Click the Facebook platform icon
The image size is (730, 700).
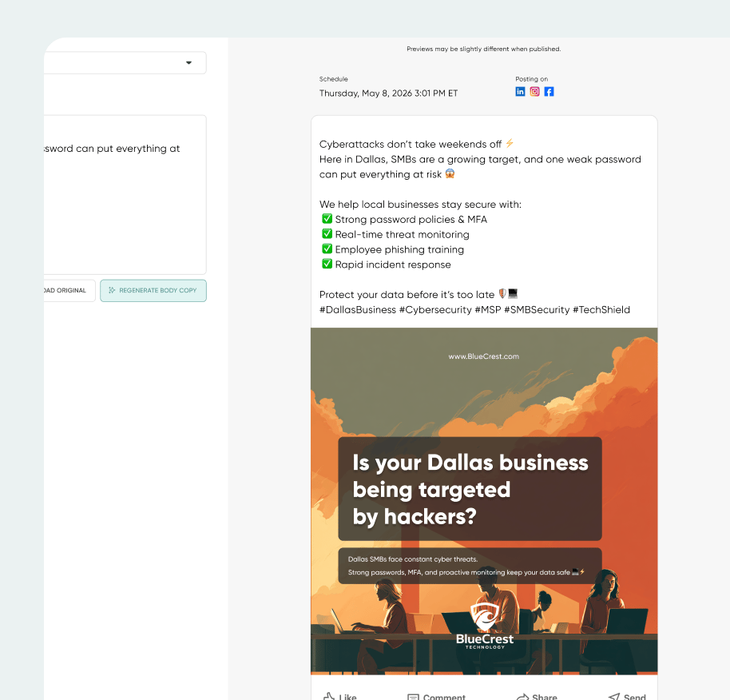coord(549,92)
